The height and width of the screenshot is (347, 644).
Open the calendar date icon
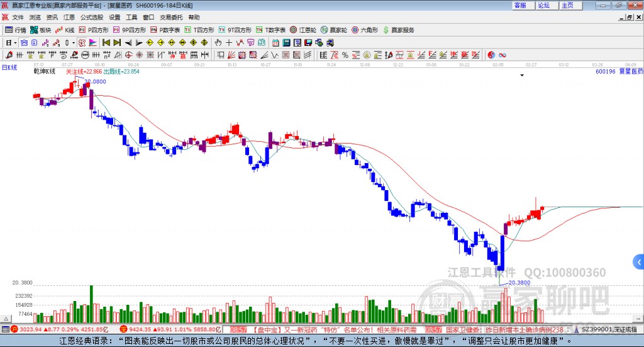(x=275, y=43)
